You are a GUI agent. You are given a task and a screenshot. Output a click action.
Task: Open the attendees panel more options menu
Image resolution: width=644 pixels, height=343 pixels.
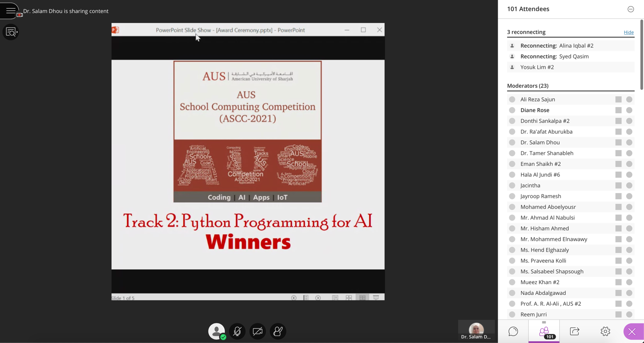[x=630, y=9]
